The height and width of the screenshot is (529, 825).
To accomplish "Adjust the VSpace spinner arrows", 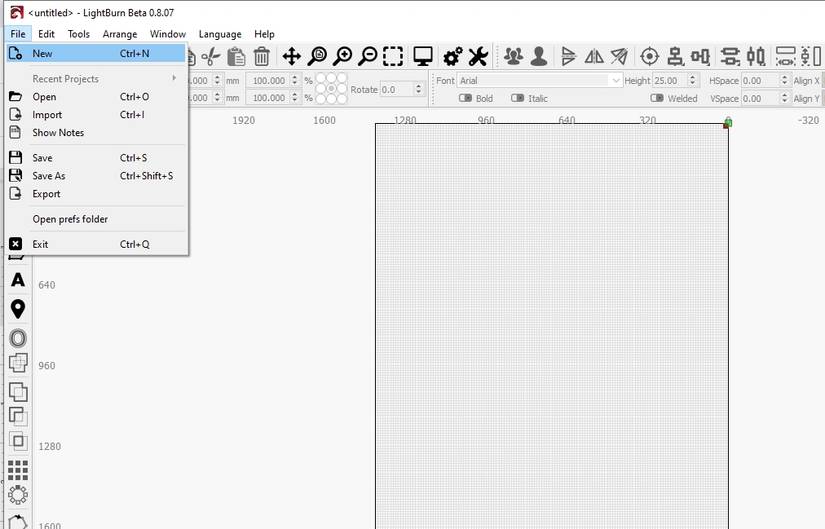I will coord(784,98).
